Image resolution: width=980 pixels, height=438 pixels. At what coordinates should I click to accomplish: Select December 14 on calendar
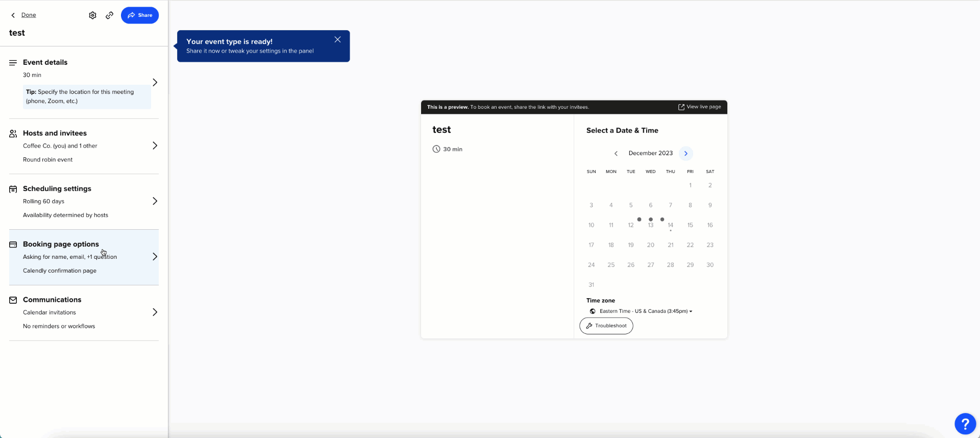[670, 225]
